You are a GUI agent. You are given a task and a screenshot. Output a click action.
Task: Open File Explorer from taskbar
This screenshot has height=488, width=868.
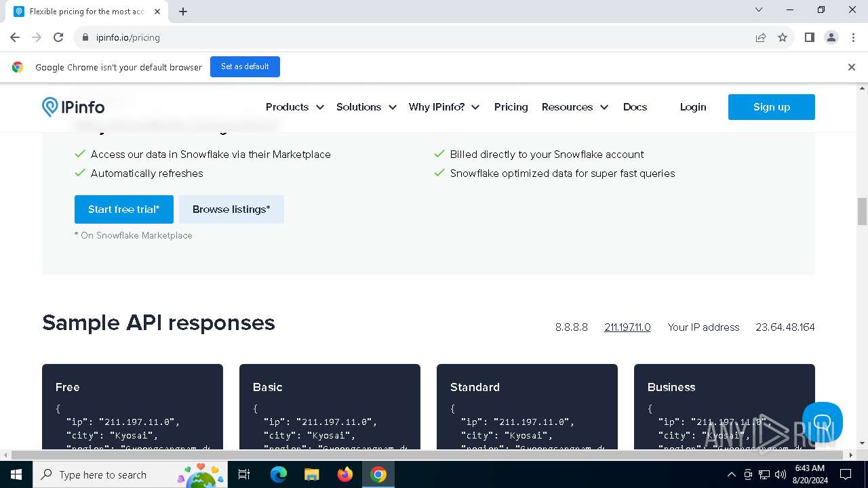click(312, 474)
